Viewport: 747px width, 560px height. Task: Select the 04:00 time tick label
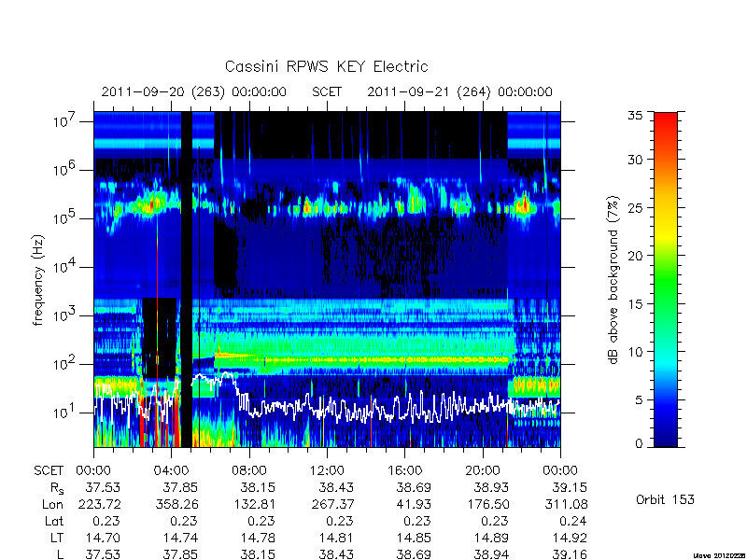click(x=172, y=470)
